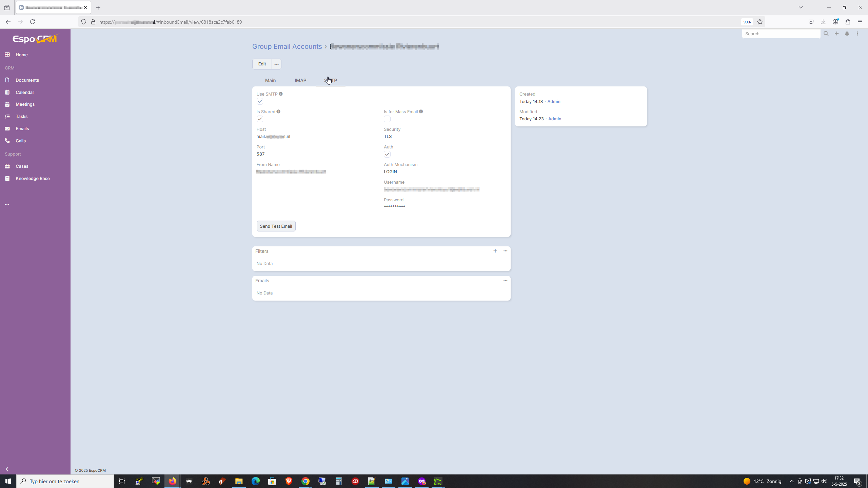
Task: Click the Edit button
Action: pos(262,64)
